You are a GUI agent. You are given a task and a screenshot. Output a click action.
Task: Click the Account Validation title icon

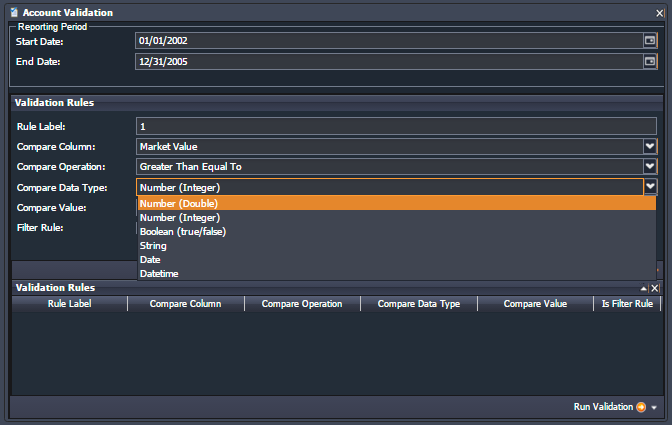[13, 12]
